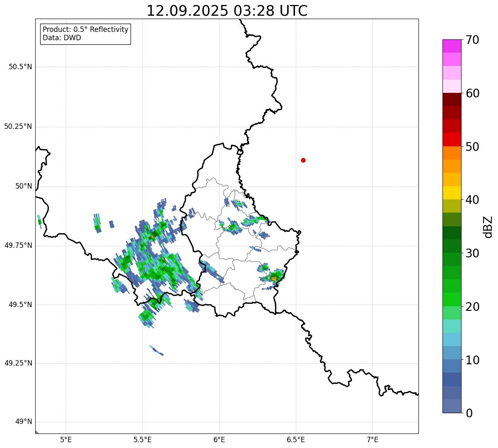Click the 50 colorbar tick label
The image size is (498, 448).
point(472,147)
